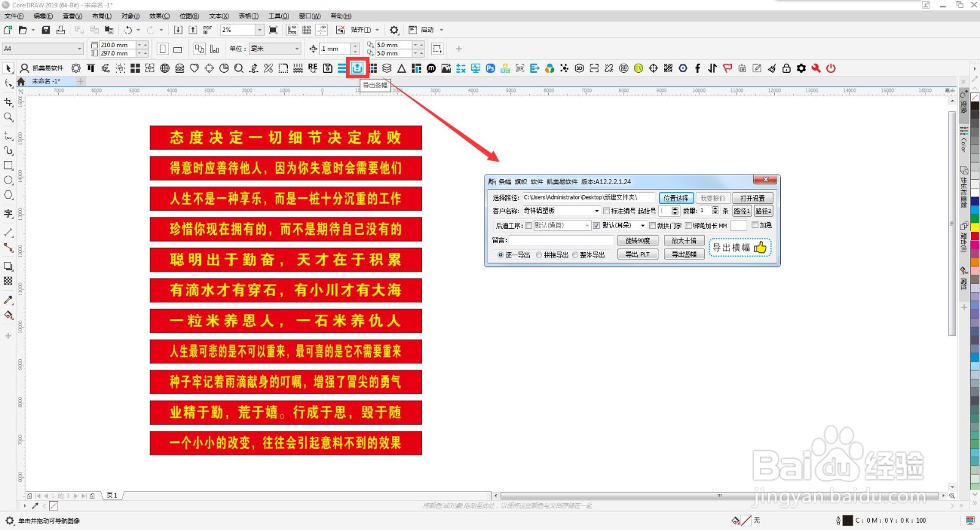Click the 放大十倍 button
Image resolution: width=980 pixels, height=530 pixels.
(x=684, y=241)
